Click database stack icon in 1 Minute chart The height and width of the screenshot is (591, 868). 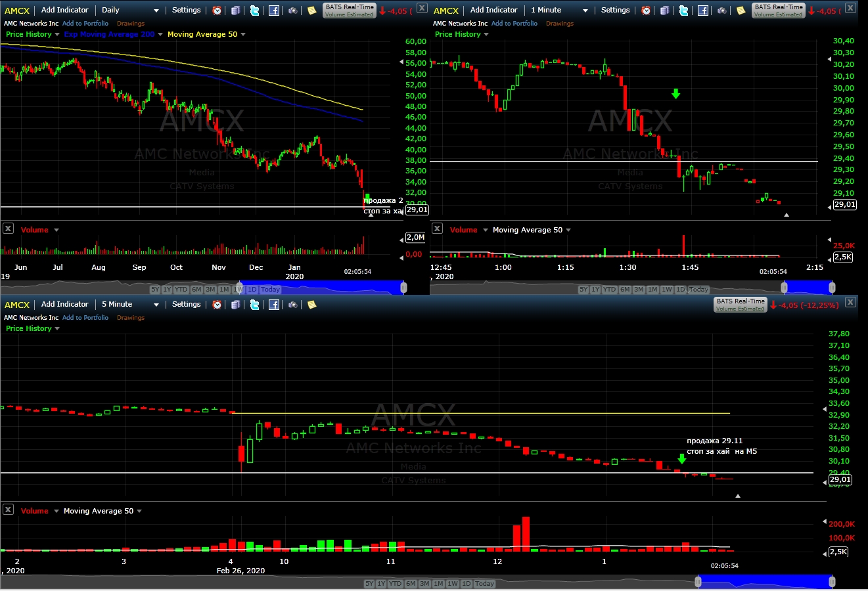pos(665,11)
